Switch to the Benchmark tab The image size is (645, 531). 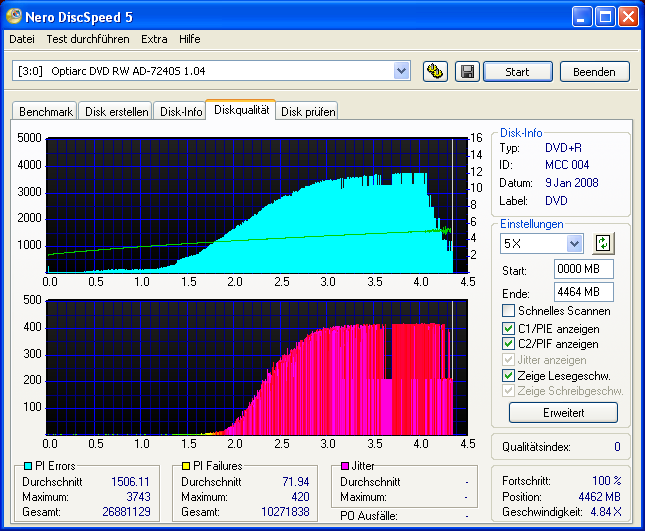[x=45, y=111]
